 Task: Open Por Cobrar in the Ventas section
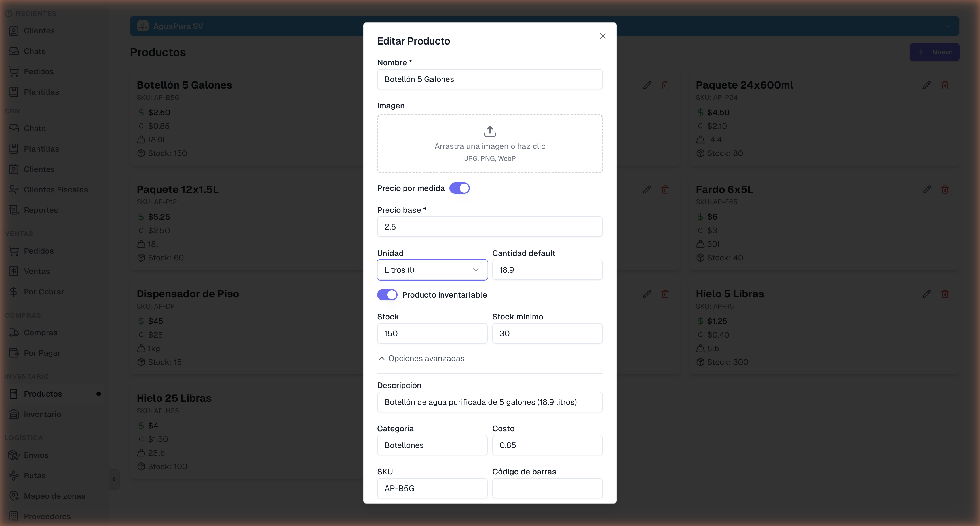click(x=44, y=292)
